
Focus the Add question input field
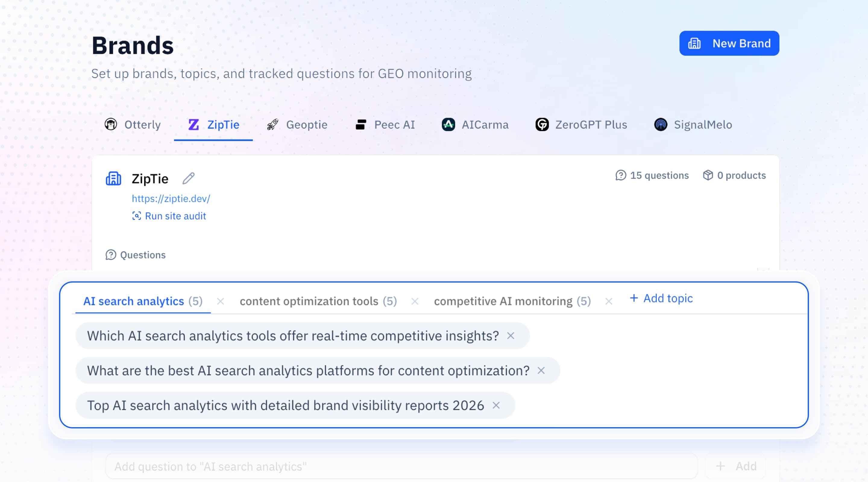pos(401,467)
